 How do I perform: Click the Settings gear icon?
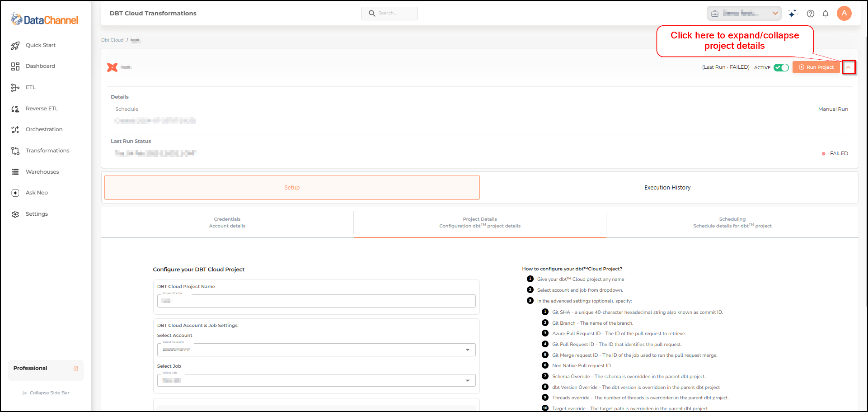click(x=15, y=214)
